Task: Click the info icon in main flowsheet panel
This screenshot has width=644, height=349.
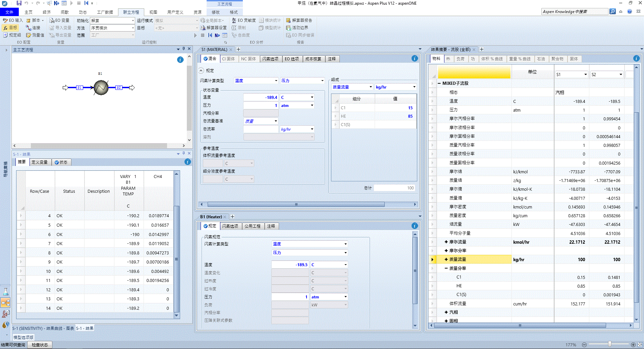Action: click(180, 60)
